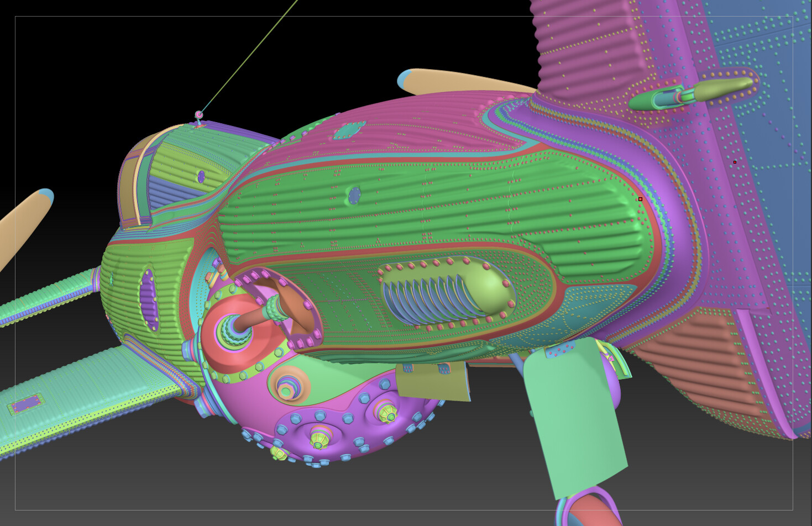Image resolution: width=812 pixels, height=526 pixels.
Task: Click the pink antenna mast ball tip
Action: click(199, 114)
